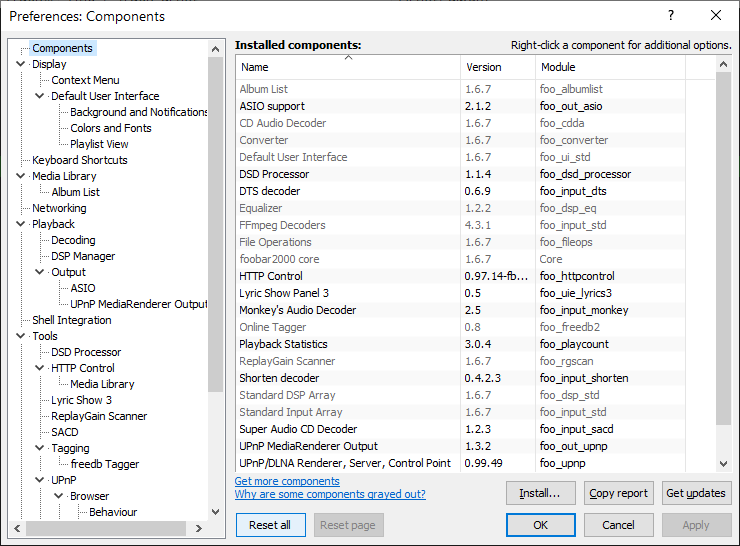Screen dimensions: 740x546
Task: Click the Install... button
Action: (x=540, y=493)
